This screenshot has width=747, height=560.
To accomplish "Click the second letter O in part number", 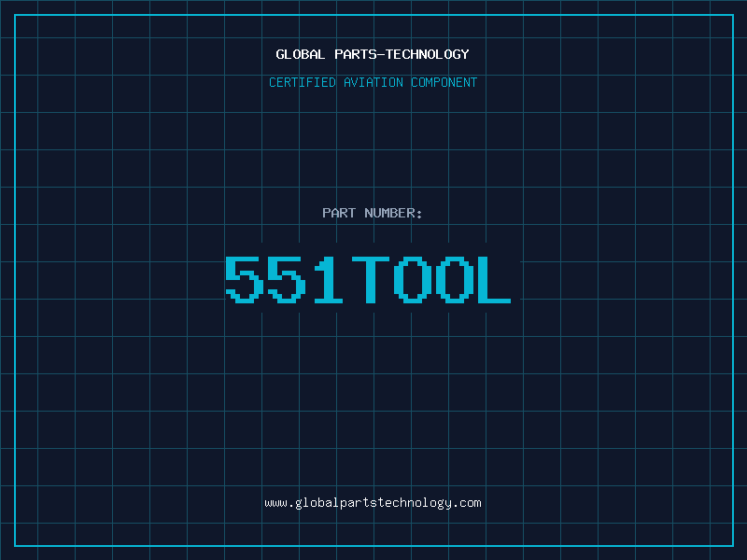I will coord(450,280).
